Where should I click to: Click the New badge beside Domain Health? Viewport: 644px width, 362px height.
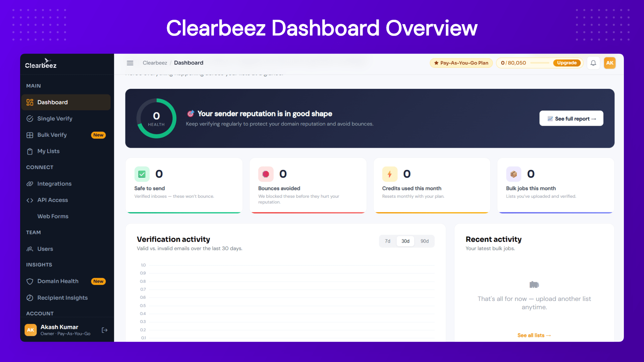click(x=98, y=282)
